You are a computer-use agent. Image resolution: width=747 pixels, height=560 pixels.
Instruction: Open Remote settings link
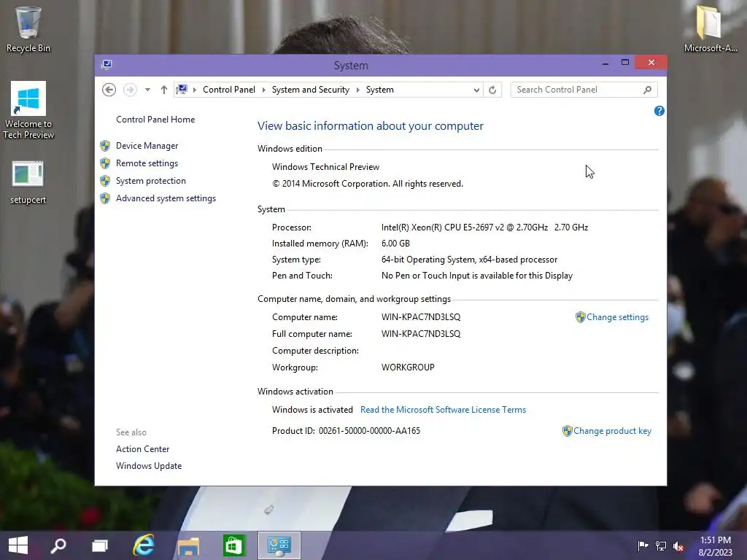pos(147,163)
